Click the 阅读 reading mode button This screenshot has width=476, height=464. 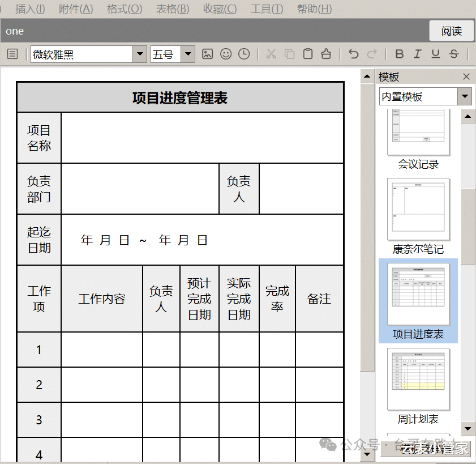pos(452,31)
